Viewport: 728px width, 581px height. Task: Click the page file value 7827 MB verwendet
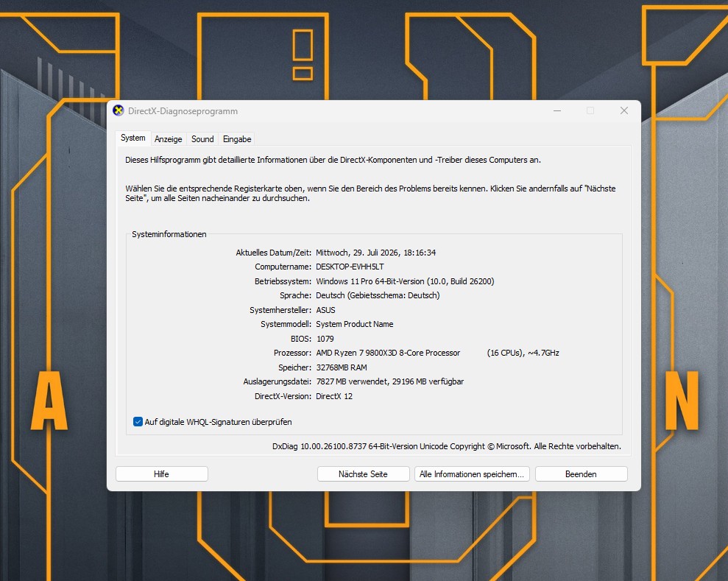coord(389,381)
